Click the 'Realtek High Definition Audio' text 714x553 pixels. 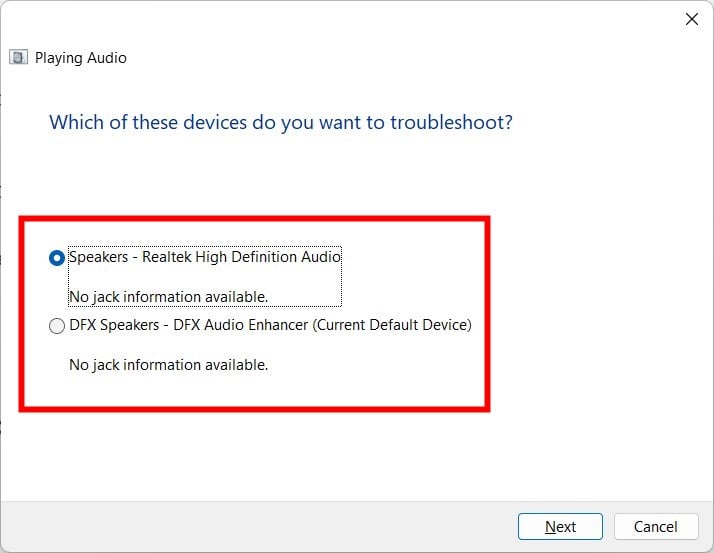(241, 257)
